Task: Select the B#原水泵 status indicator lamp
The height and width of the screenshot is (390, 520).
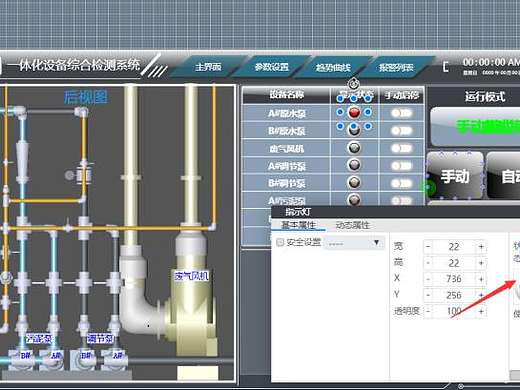Action: tap(354, 130)
